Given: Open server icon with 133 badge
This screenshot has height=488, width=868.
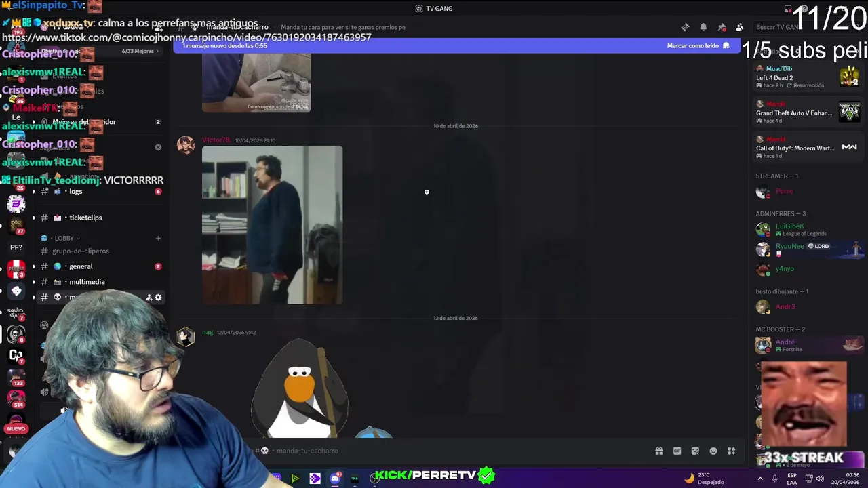Looking at the screenshot, I should (16, 376).
